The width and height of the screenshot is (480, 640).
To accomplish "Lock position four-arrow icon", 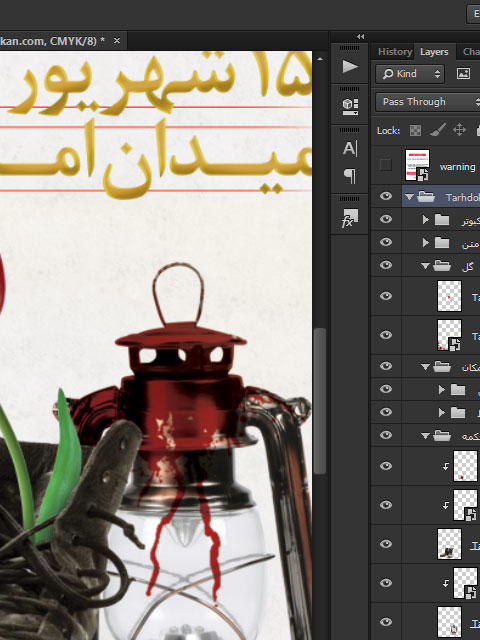I will (460, 130).
